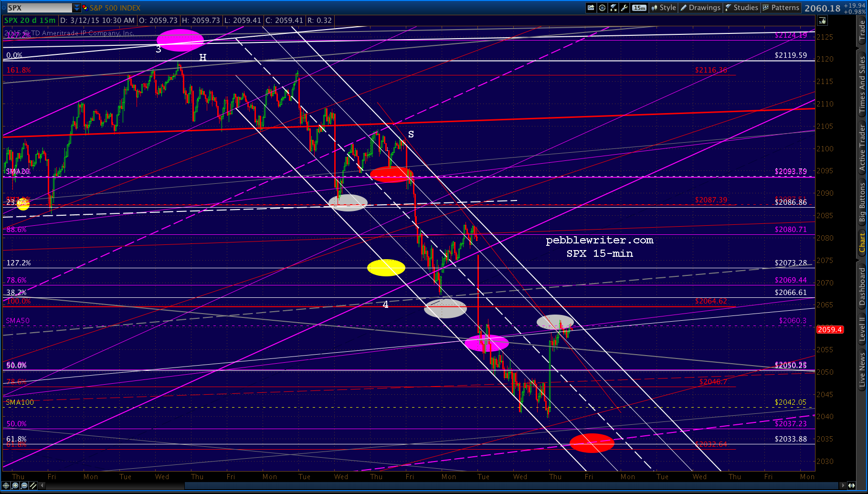Click the last price 2060.18 readout
The image size is (868, 494).
point(822,8)
